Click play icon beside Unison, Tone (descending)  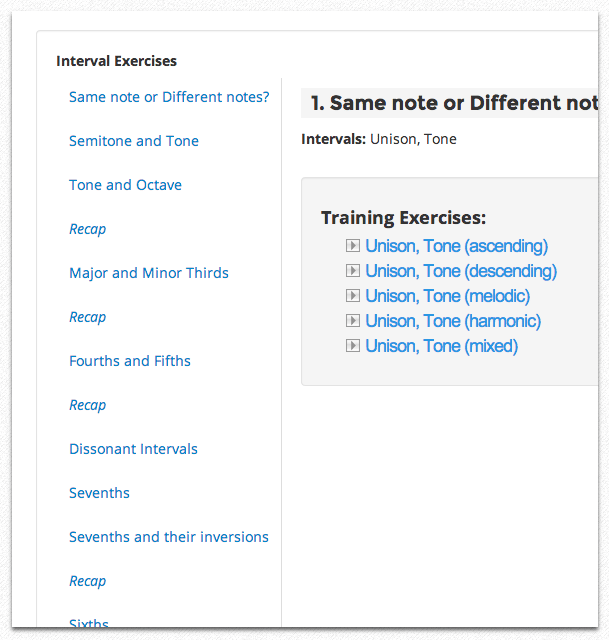coord(352,271)
